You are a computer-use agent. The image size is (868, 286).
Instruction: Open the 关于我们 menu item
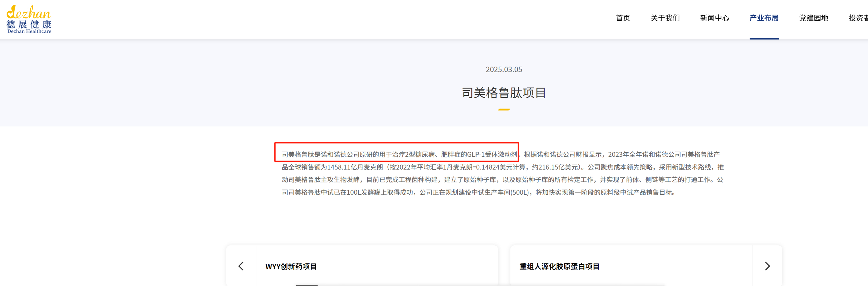pyautogui.click(x=665, y=18)
